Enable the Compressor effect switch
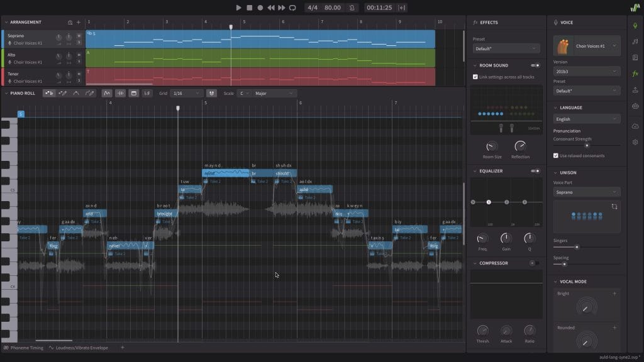Screen dimensions: 644x362 tap(535, 263)
